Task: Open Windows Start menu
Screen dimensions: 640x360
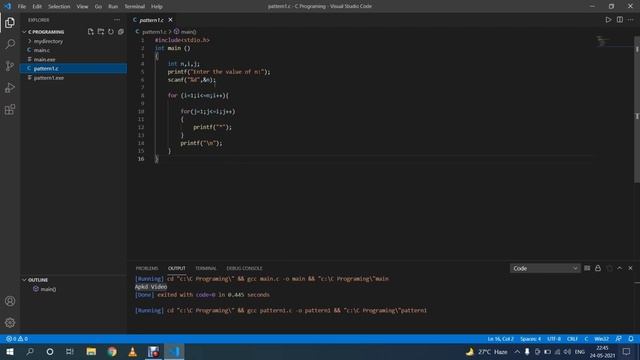Action: click(x=10, y=351)
